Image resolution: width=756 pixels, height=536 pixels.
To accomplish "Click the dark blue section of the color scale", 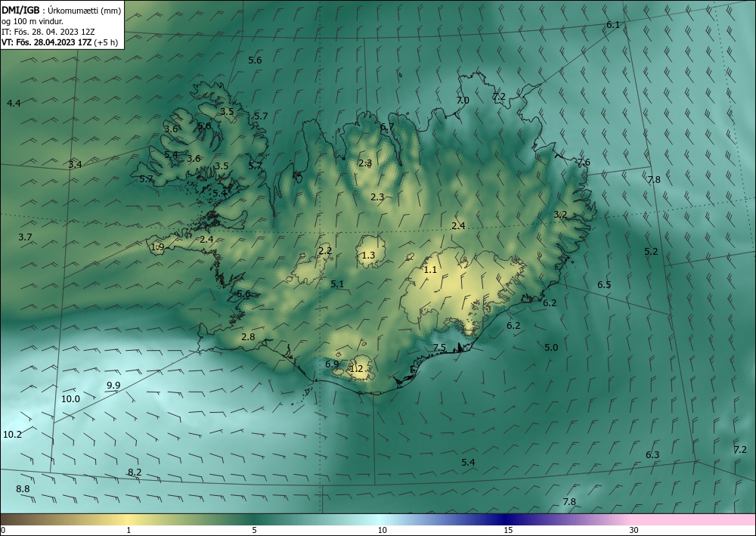I will coord(503,519).
